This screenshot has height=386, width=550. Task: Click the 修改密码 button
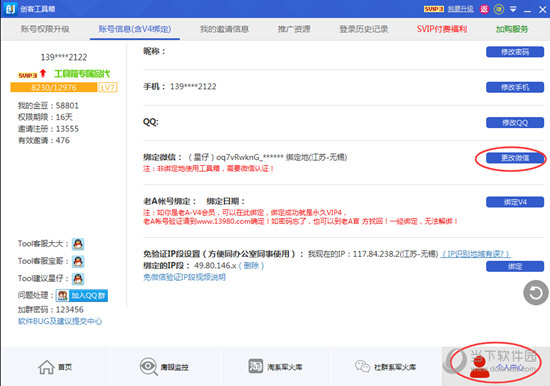click(x=515, y=52)
